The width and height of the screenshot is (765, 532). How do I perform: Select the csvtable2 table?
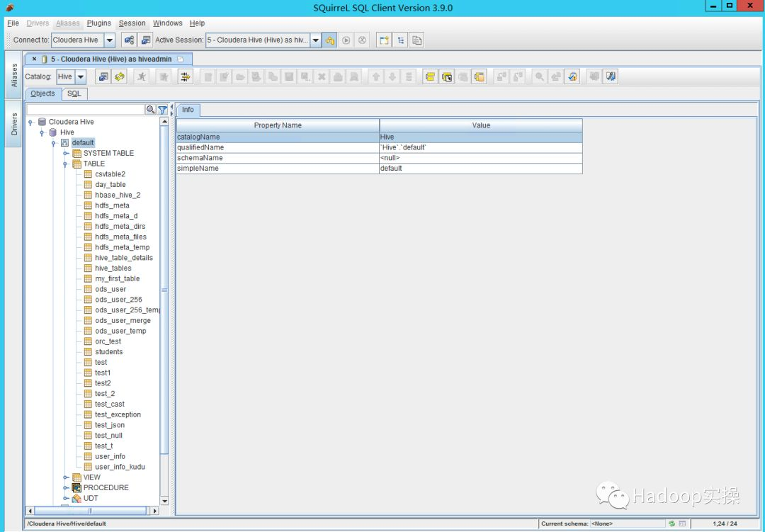tap(110, 174)
